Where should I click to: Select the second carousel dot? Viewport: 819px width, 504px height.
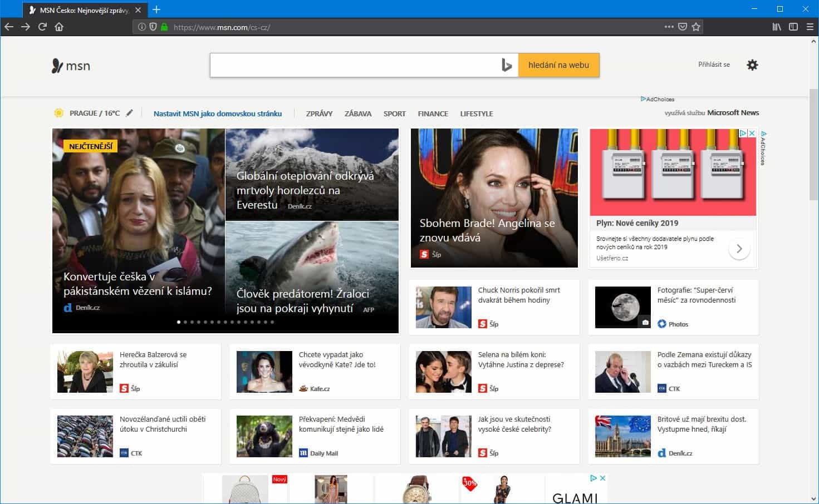(185, 322)
